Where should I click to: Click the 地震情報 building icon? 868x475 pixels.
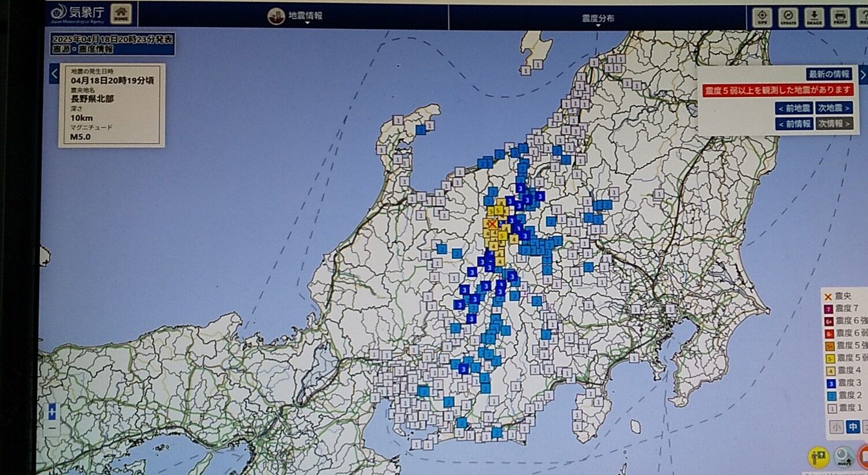click(x=276, y=16)
